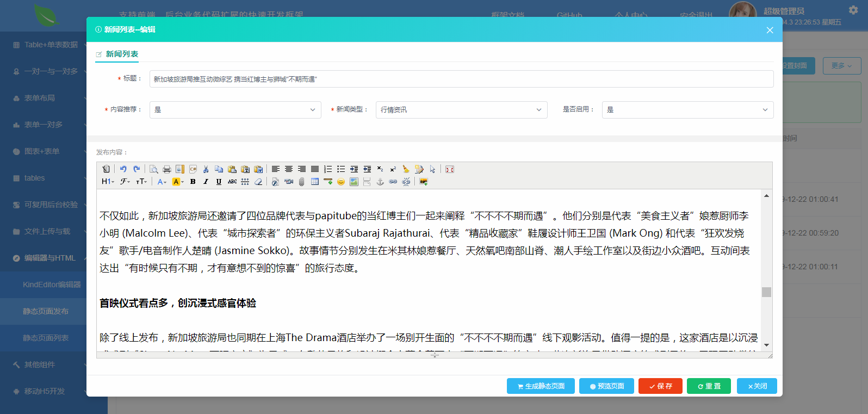This screenshot has height=414, width=868.
Task: Redo the edit in the editor toolbar
Action: (137, 169)
